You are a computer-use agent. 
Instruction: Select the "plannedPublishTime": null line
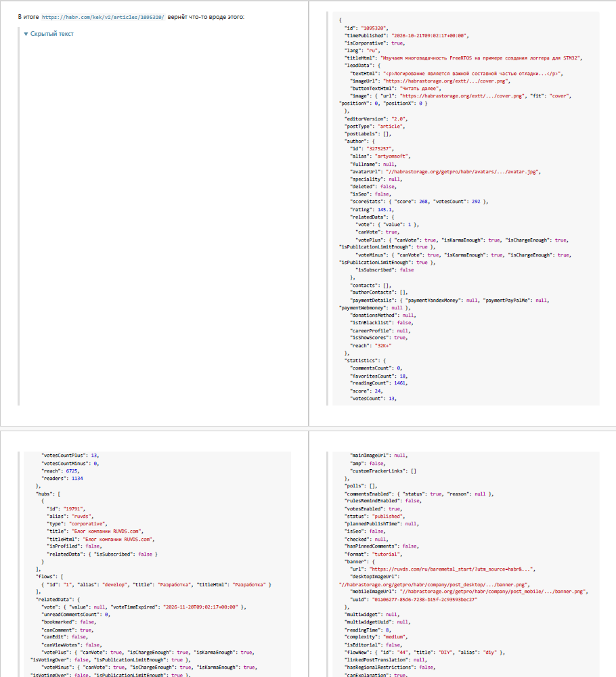point(382,524)
